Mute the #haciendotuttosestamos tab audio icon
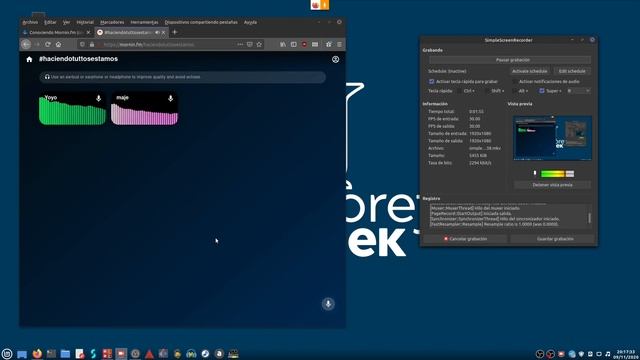640x360 pixels. click(x=158, y=32)
